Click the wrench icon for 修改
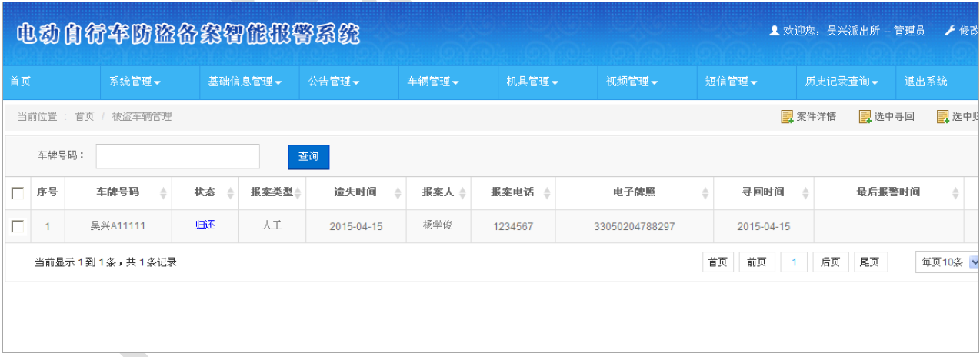The height and width of the screenshot is (357, 980). (x=950, y=31)
